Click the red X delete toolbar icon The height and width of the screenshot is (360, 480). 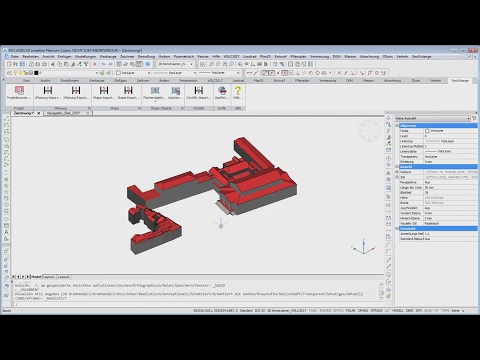coord(95,64)
